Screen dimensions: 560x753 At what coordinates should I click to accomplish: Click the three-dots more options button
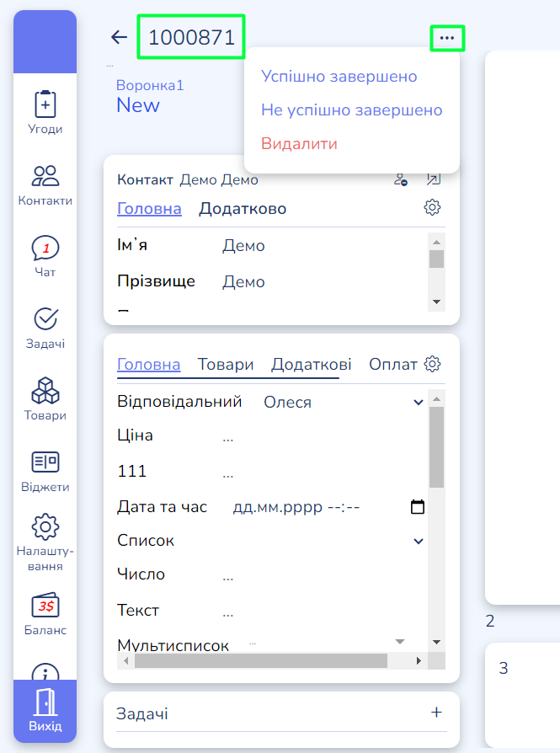coord(447,38)
